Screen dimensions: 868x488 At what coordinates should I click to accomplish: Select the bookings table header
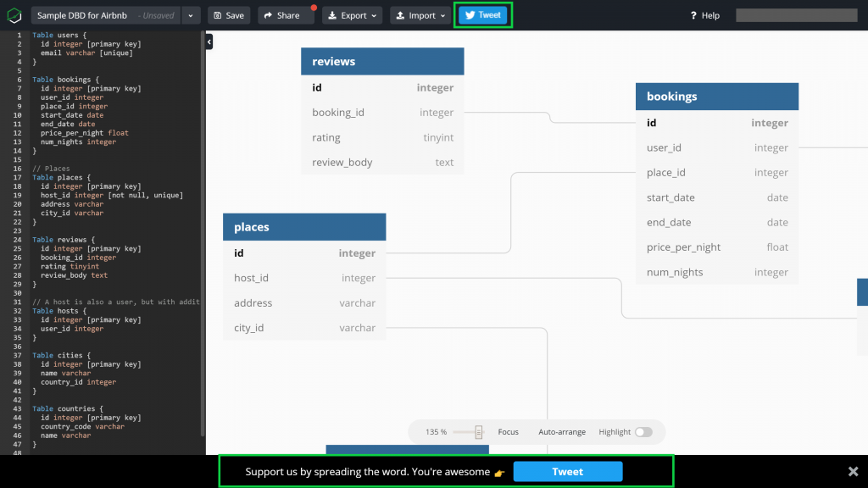click(x=716, y=97)
